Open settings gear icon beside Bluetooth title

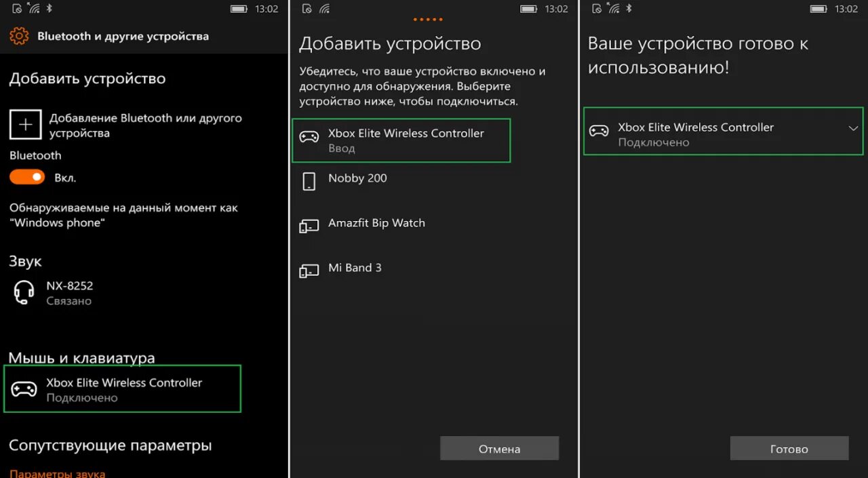tap(19, 36)
